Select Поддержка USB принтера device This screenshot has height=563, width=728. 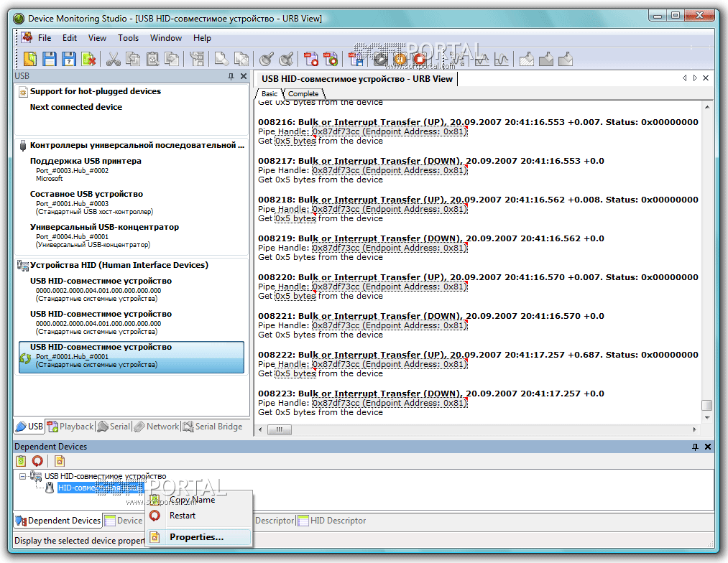pos(132,169)
